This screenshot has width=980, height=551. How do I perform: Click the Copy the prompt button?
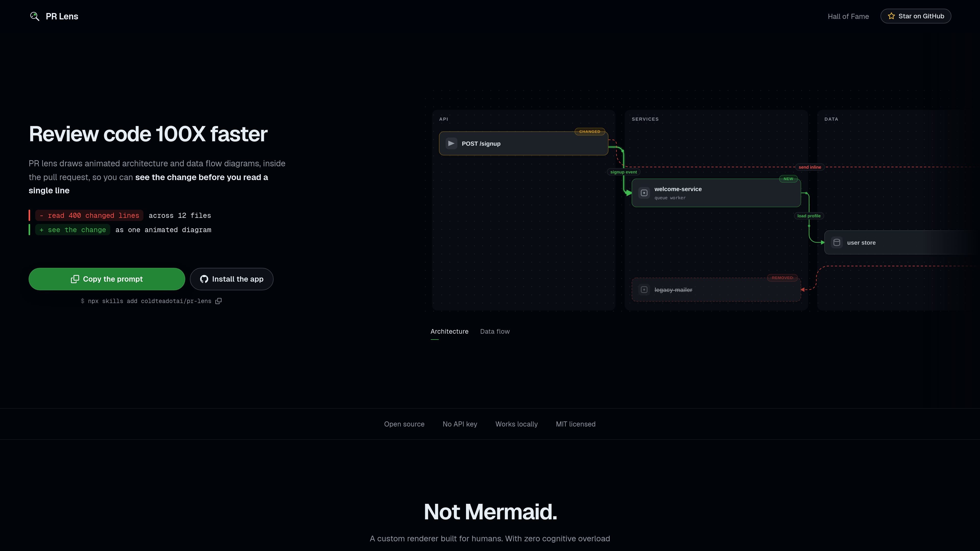pos(107,279)
